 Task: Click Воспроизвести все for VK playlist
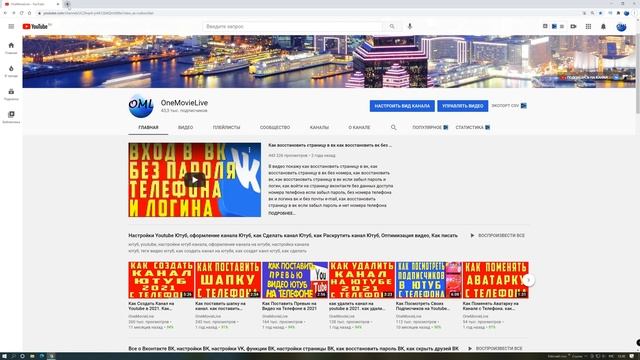point(495,349)
